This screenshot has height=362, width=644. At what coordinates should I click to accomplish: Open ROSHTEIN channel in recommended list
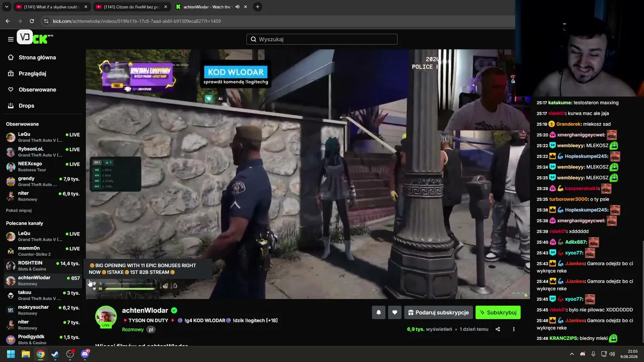pos(43,266)
